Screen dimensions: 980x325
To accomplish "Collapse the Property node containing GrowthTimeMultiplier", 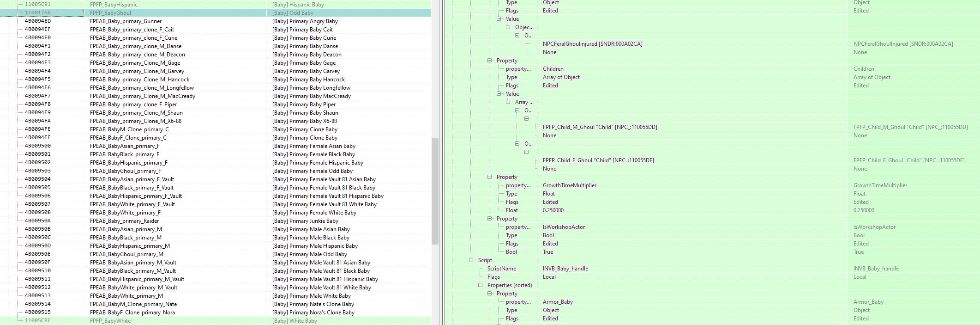I will (x=490, y=177).
